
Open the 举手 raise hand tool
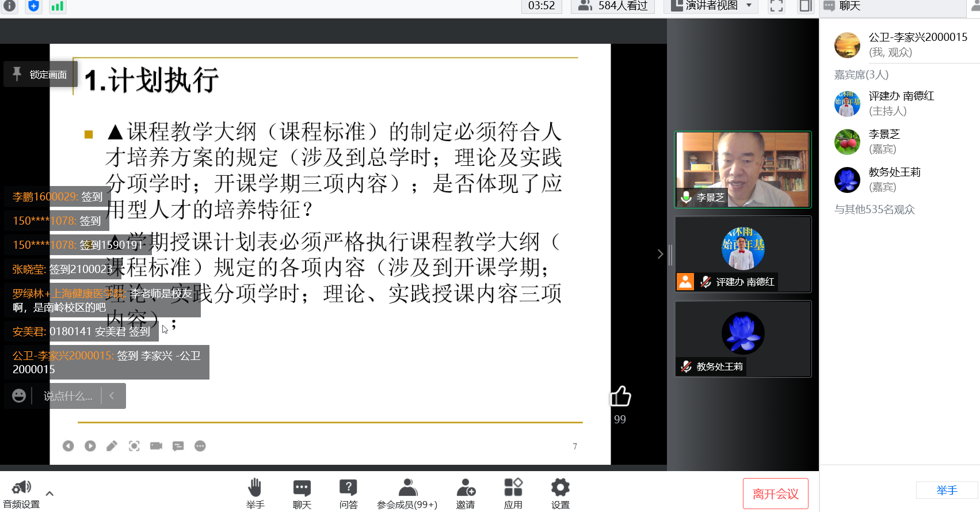coord(255,494)
